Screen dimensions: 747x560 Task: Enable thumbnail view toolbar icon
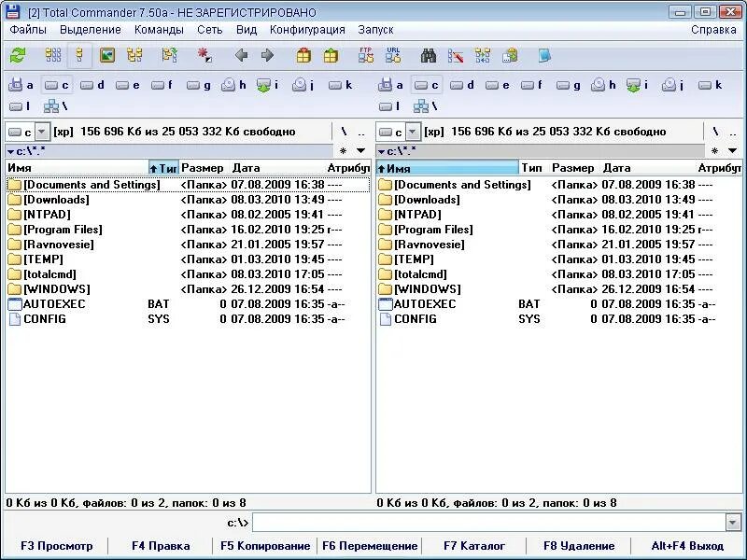(107, 56)
